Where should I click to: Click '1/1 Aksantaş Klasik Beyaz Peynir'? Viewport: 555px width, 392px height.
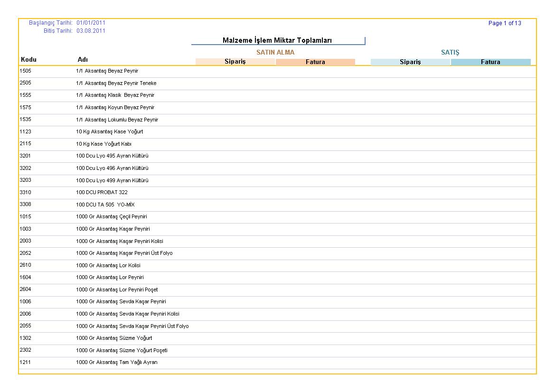point(115,95)
